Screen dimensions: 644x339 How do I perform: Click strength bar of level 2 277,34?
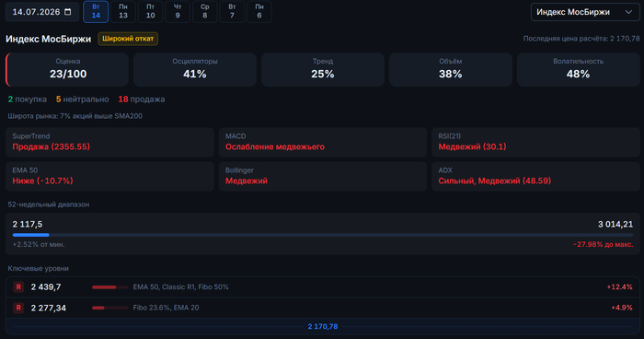point(110,308)
